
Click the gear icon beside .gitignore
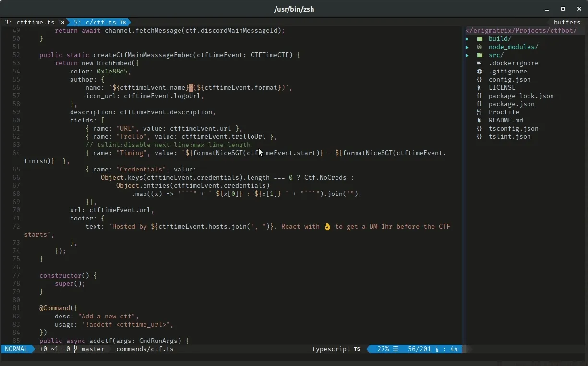[479, 71]
